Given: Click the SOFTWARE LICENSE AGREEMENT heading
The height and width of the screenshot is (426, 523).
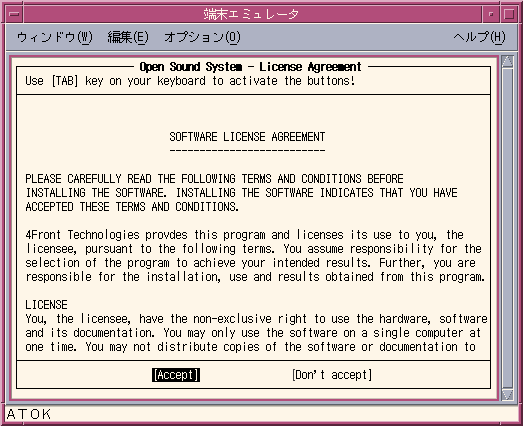Looking at the screenshot, I should 247,137.
